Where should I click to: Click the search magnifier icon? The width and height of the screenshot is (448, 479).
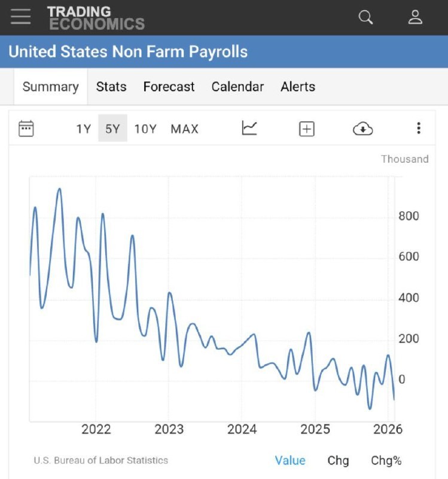click(x=365, y=17)
